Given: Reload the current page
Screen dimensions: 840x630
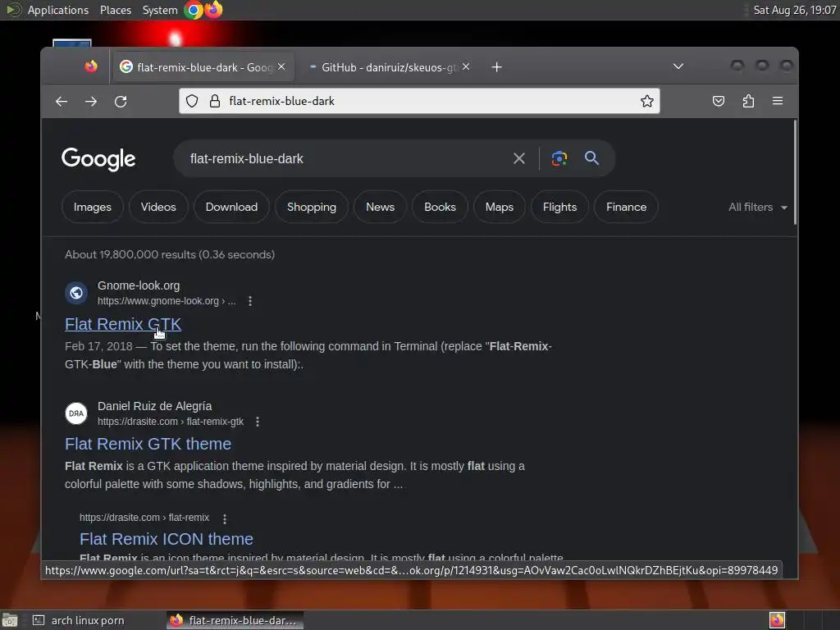Looking at the screenshot, I should (121, 101).
